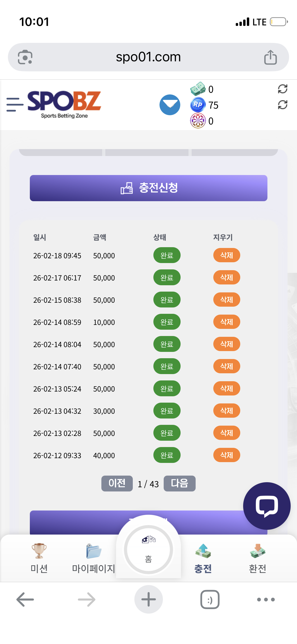Screen dimensions: 297x644
Task: Refresh the cash balance with top refresh icon
Action: (282, 89)
